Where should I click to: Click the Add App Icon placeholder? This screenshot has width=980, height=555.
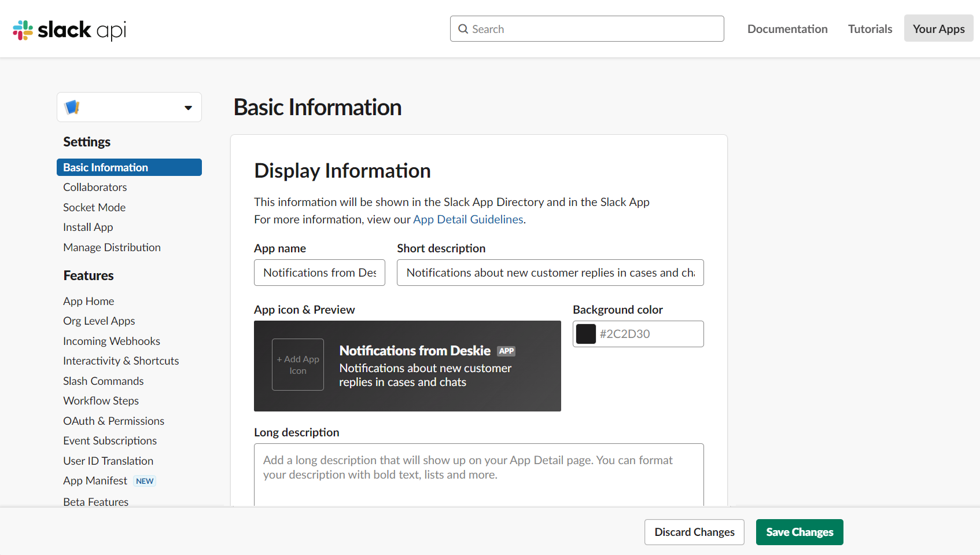pos(298,365)
